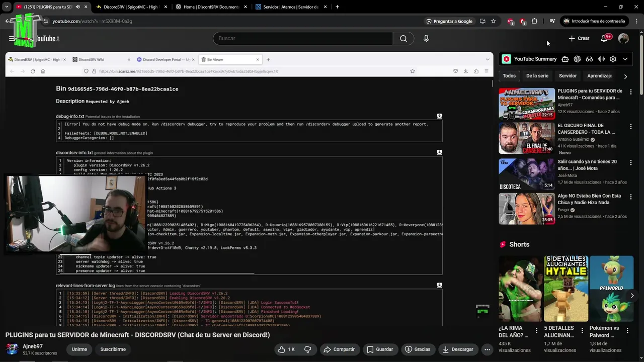Mute the YouTube tab via its speaker icon
The height and width of the screenshot is (362, 644).
(77, 7)
